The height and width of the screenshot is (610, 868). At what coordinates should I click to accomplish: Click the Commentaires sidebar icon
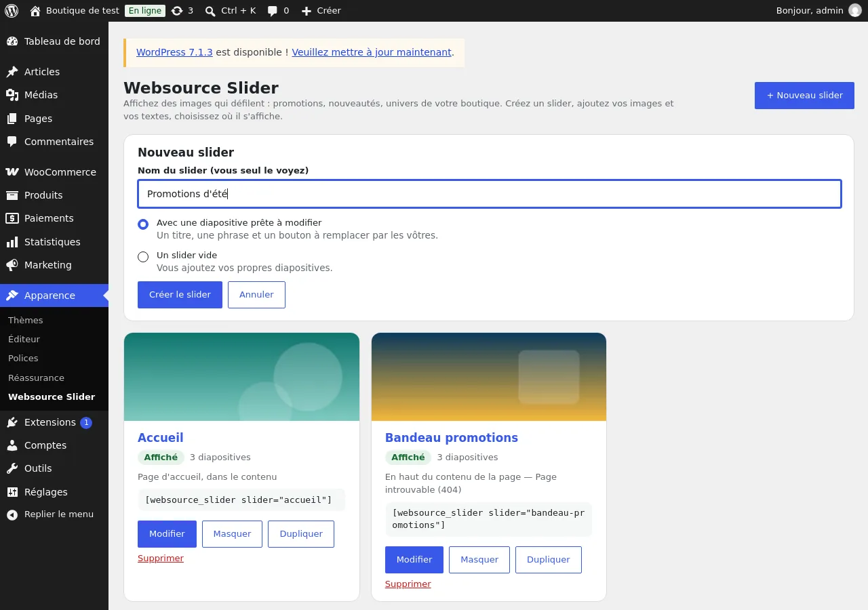(x=12, y=142)
